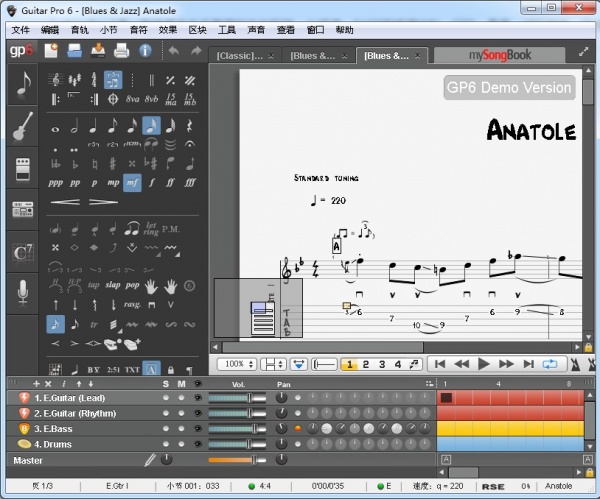
Task: Toggle visibility of the Drums track
Action: [198, 444]
